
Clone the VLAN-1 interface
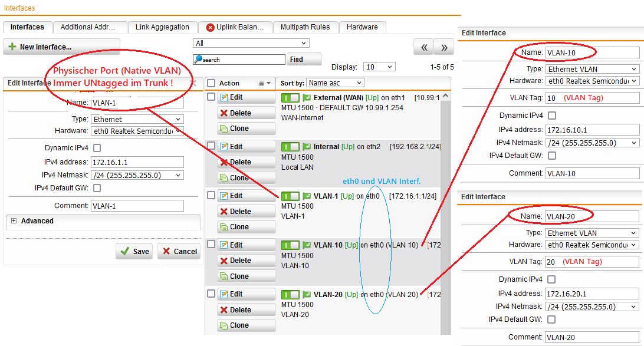click(246, 227)
